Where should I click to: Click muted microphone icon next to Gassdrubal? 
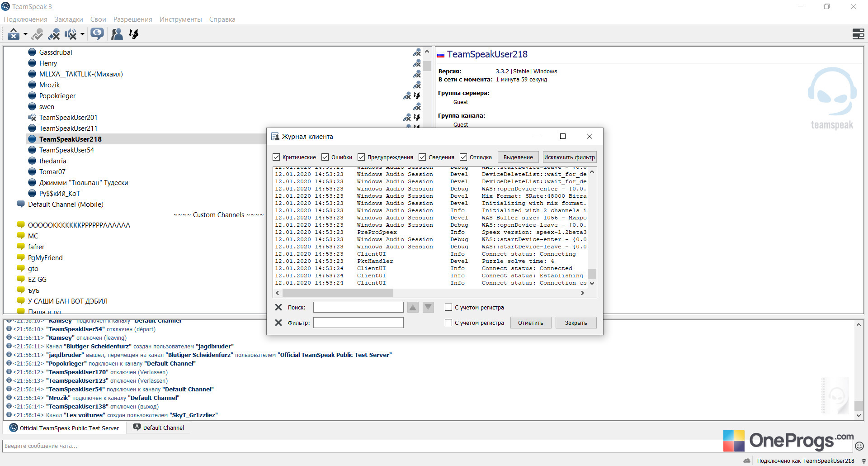[x=417, y=52]
